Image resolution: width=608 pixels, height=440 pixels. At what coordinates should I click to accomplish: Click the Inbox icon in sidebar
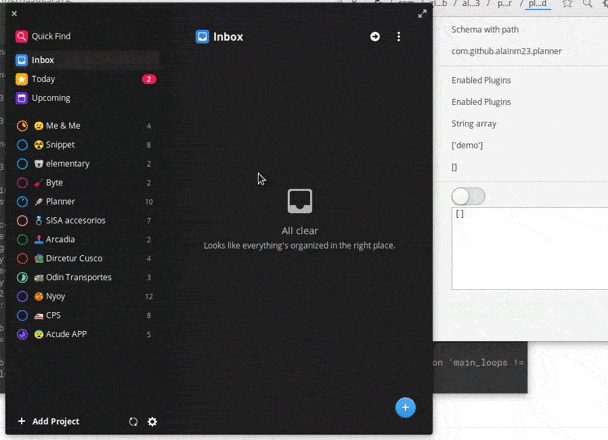coord(22,60)
